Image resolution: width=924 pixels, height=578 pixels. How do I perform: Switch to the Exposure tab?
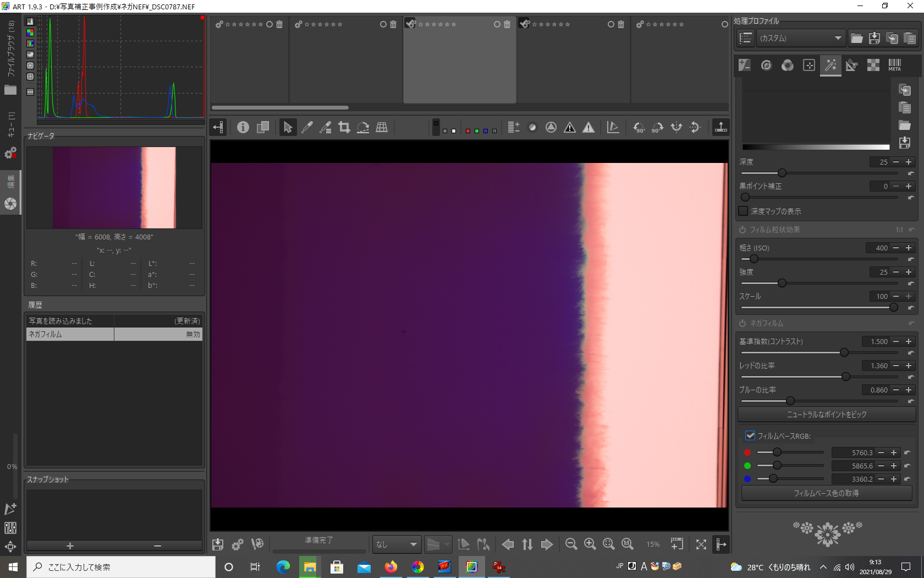click(x=745, y=66)
